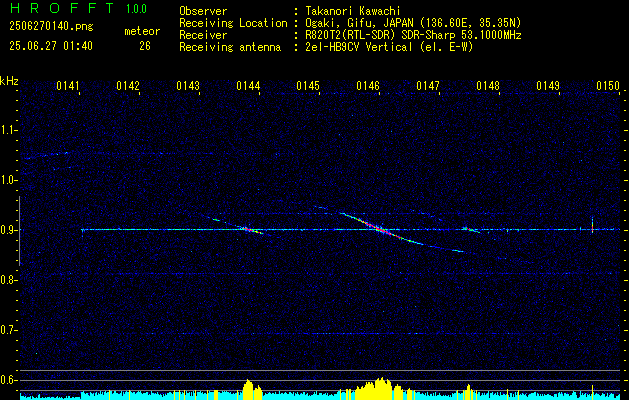Viewport: 629px width, 400px height.
Task: Click time marker 0145
Action: coord(308,86)
